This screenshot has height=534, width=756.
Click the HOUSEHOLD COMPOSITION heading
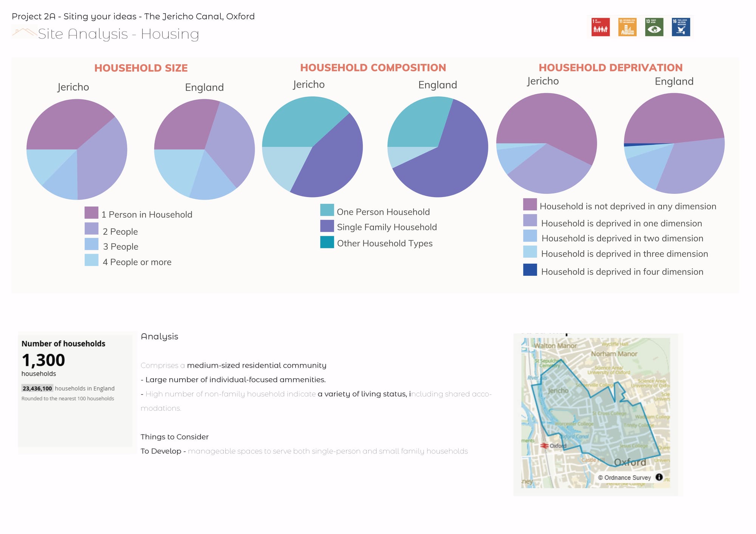(373, 68)
